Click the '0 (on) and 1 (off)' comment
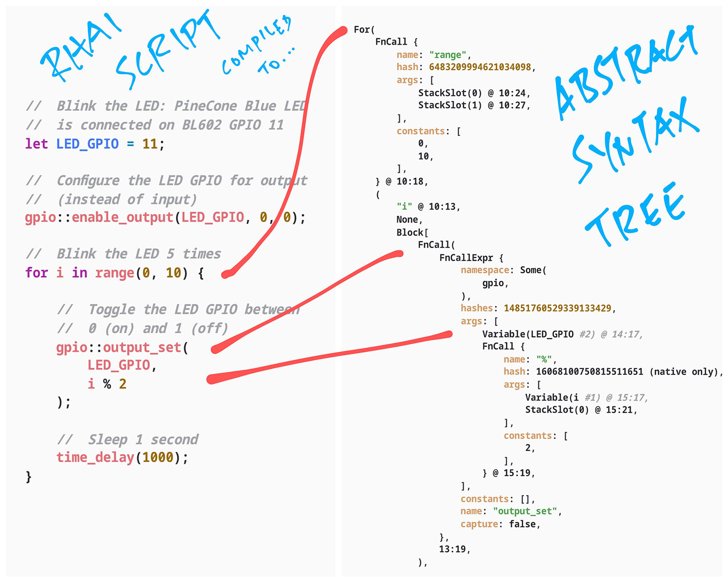 158,328
